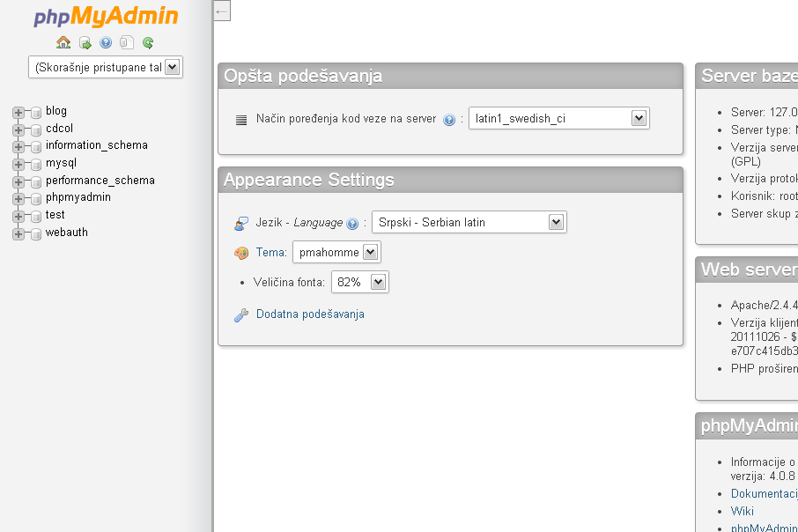Click the Veličina fonta label
Screen dimensions: 798x532
[x=289, y=282]
